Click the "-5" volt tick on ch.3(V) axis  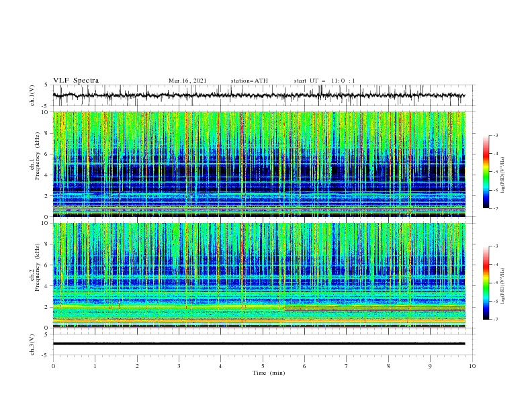pyautogui.click(x=46, y=355)
